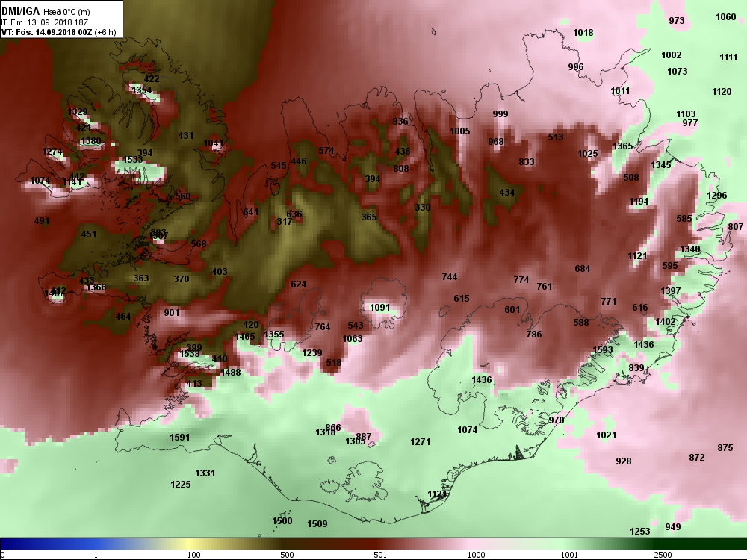Click the value 807 near the east coast
747x560 pixels.
point(736,227)
